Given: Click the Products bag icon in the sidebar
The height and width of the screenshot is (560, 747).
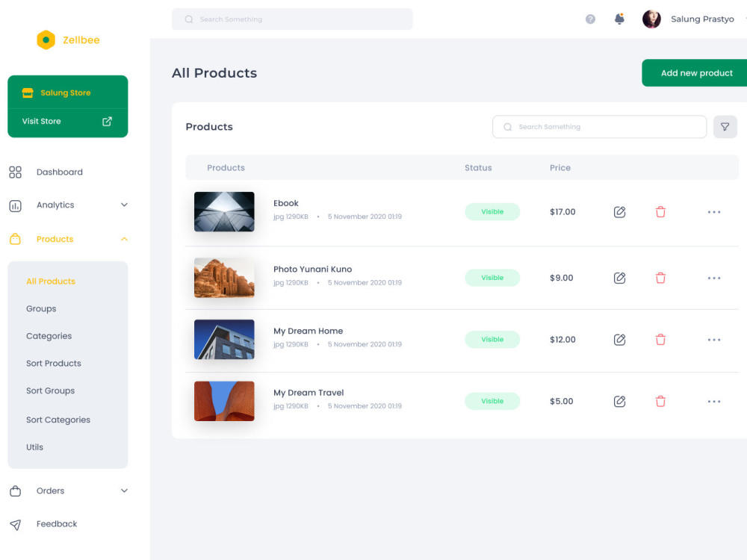Looking at the screenshot, I should pyautogui.click(x=15, y=239).
